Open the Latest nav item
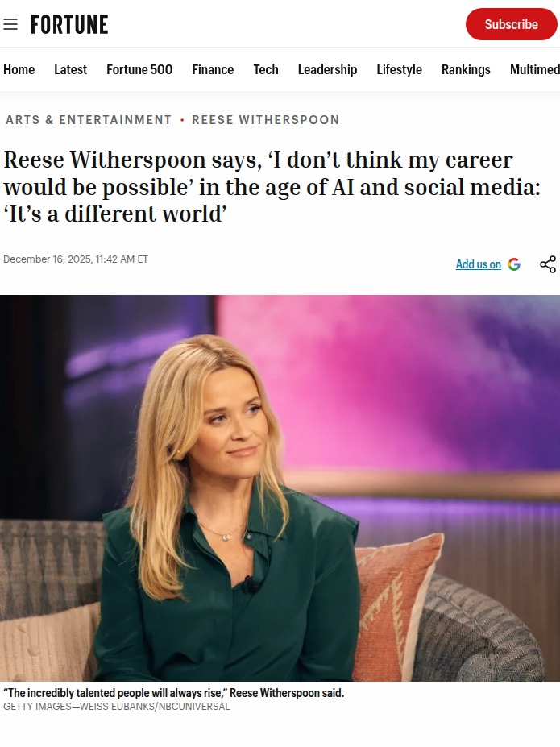Image resolution: width=560 pixels, height=747 pixels. (x=70, y=69)
